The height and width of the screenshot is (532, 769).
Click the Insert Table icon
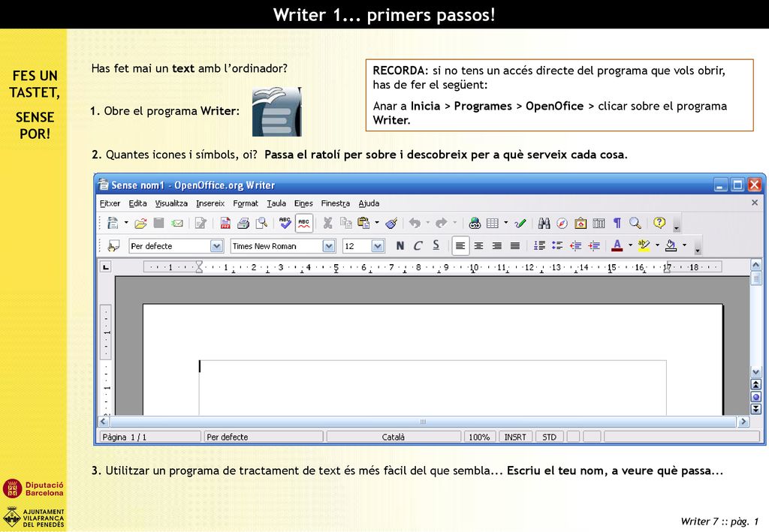(x=493, y=224)
